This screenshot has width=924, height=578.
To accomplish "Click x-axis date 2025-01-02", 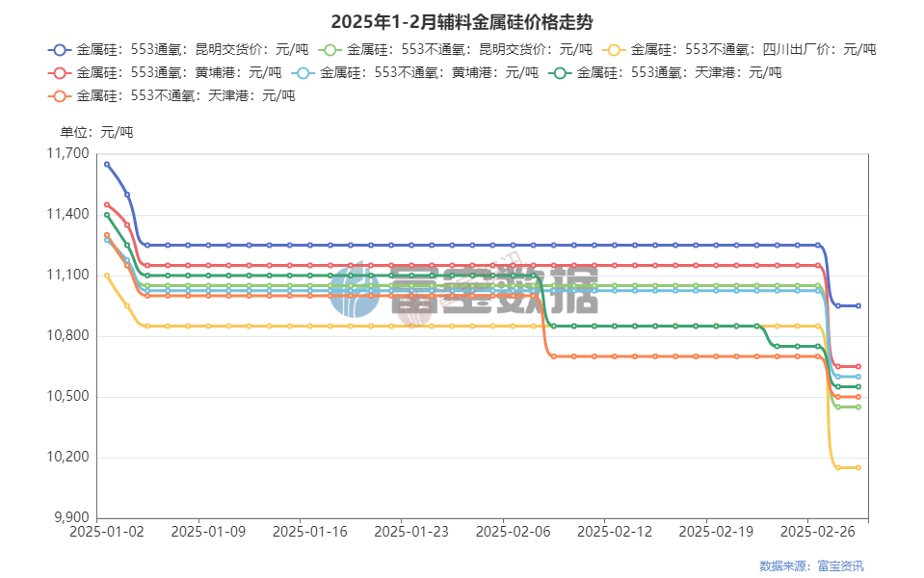I will pyautogui.click(x=107, y=532).
